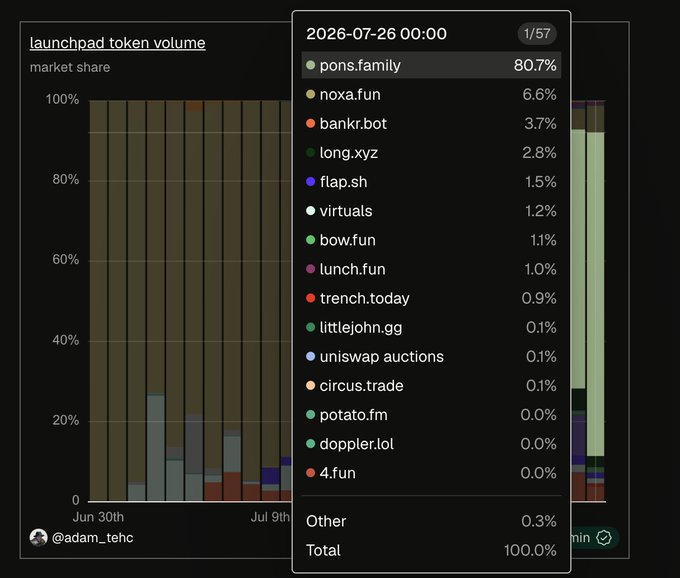Click the Jun 30th axis label
The height and width of the screenshot is (578, 680).
(98, 517)
